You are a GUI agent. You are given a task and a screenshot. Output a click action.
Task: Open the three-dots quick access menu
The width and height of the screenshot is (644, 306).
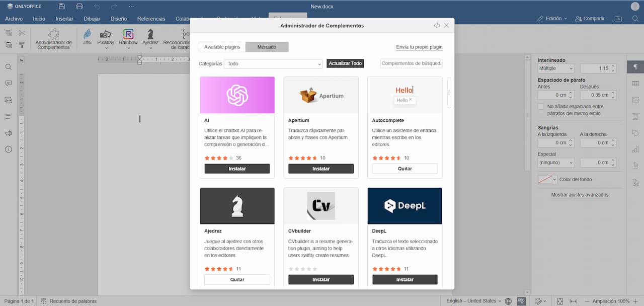pyautogui.click(x=131, y=7)
